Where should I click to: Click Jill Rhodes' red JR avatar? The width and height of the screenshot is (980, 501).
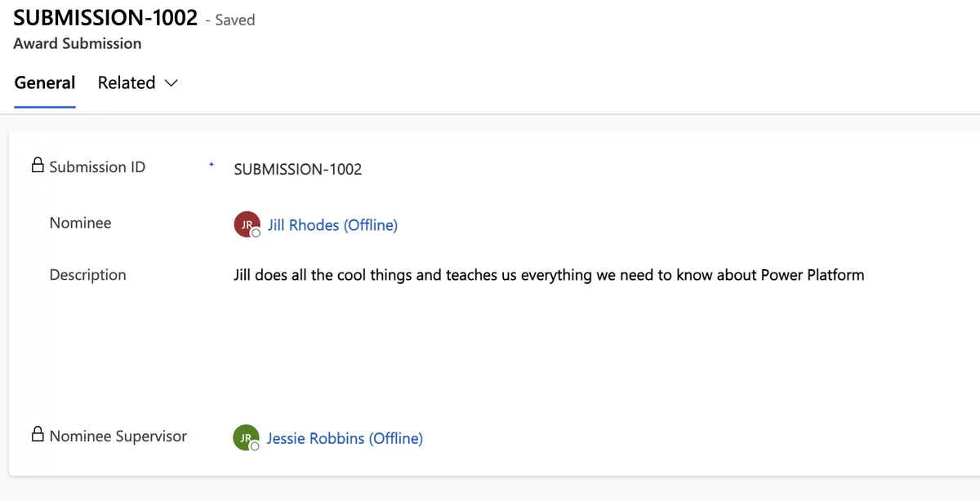[x=246, y=224]
